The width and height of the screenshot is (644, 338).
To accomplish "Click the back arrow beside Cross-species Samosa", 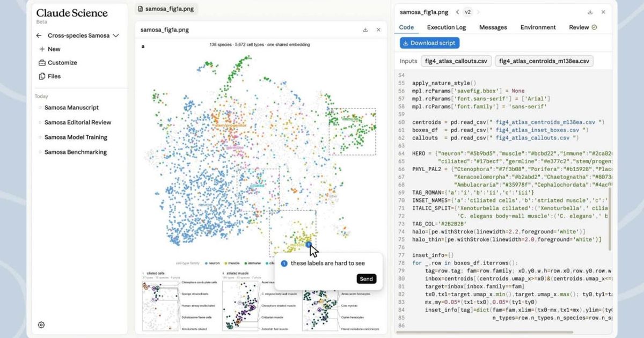I will 39,35.
